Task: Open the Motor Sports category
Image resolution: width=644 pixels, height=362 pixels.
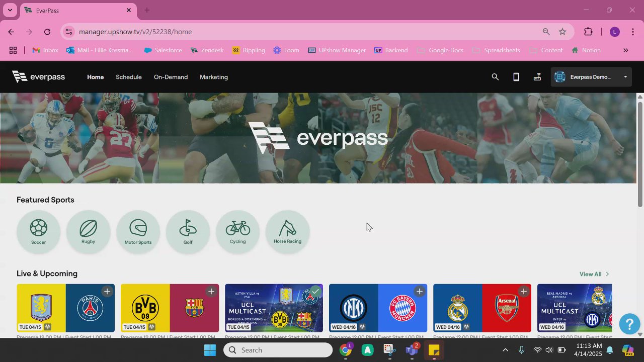Action: coord(138,232)
